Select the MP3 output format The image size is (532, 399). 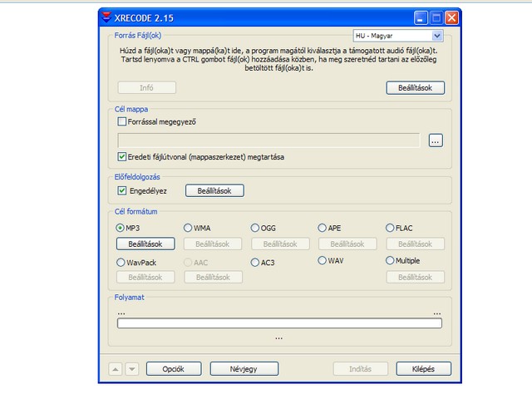121,228
